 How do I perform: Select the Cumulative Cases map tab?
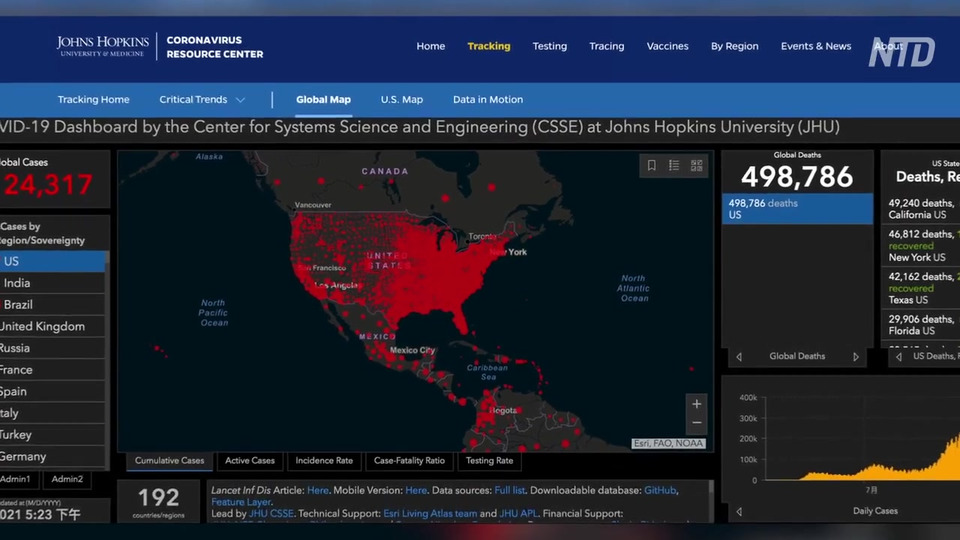coord(170,461)
